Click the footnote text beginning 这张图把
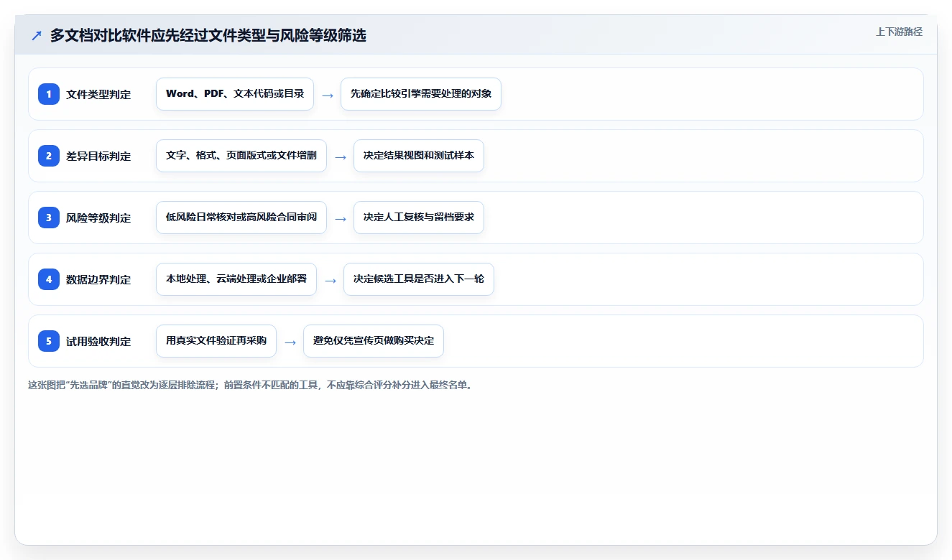This screenshot has width=952, height=560. [x=251, y=385]
